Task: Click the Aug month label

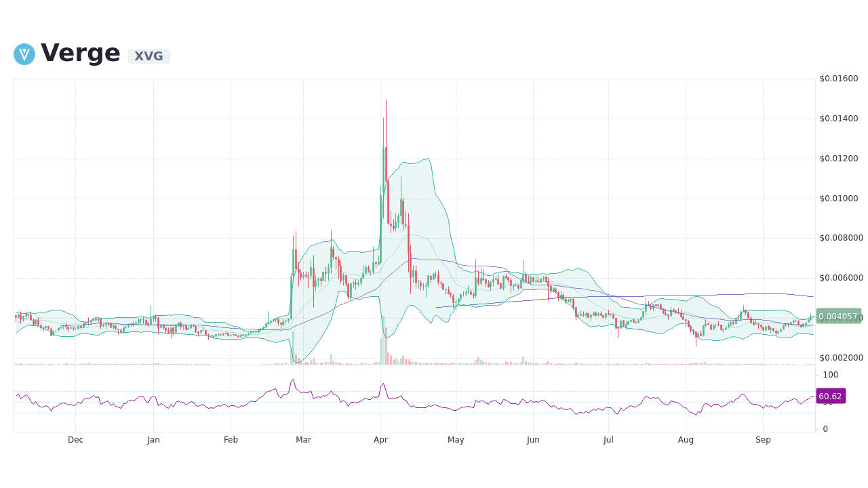Action: pyautogui.click(x=686, y=440)
